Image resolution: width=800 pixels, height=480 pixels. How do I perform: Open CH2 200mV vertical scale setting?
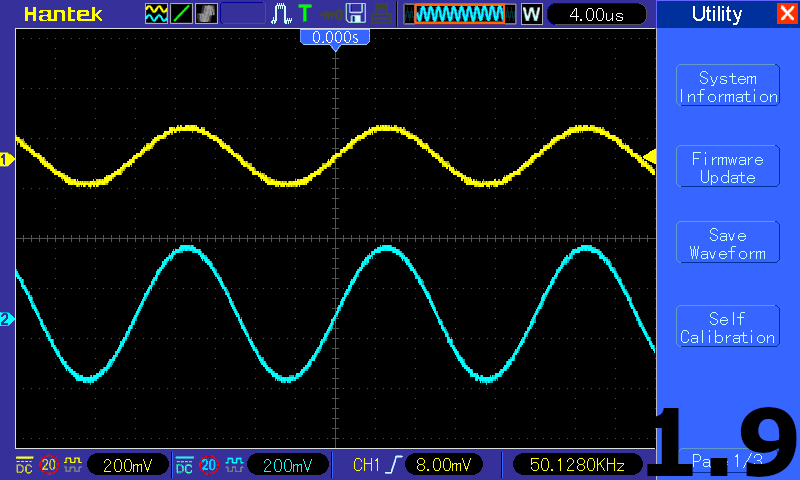288,465
